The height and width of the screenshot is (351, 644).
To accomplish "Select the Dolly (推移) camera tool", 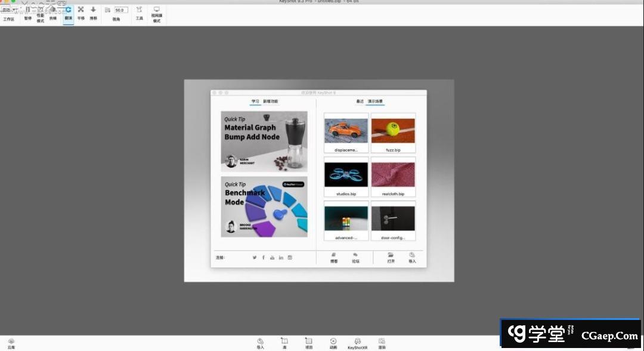I will 93,10.
